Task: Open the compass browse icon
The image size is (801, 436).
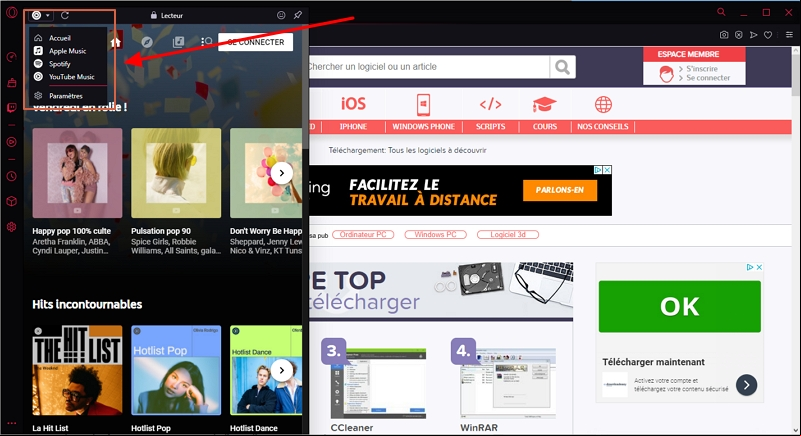Action: pos(147,42)
